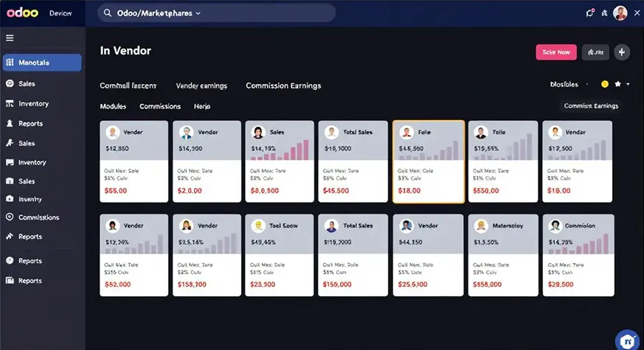Screen dimensions: 644x350
Task: Click avatar on the Sales $14,19% card
Action: tap(258, 132)
